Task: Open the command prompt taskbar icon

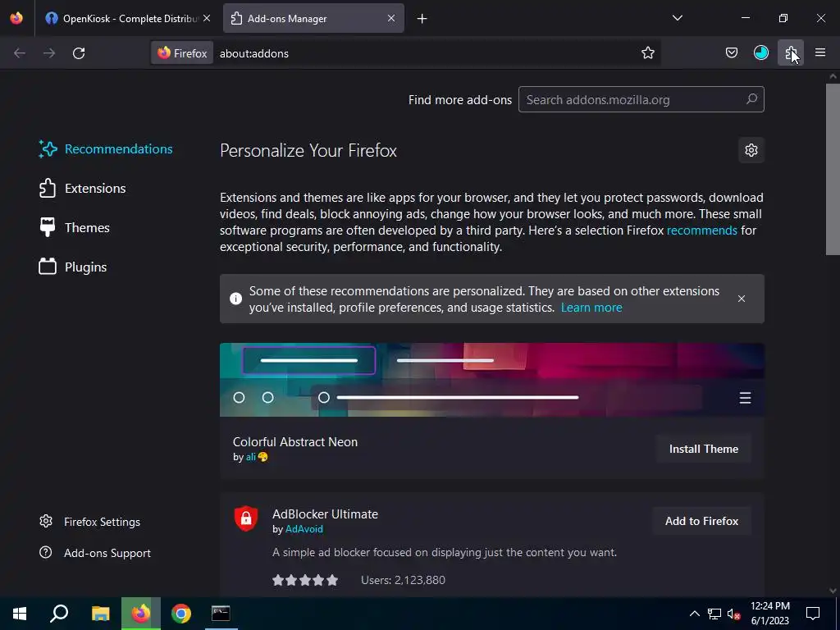Action: coord(221,614)
